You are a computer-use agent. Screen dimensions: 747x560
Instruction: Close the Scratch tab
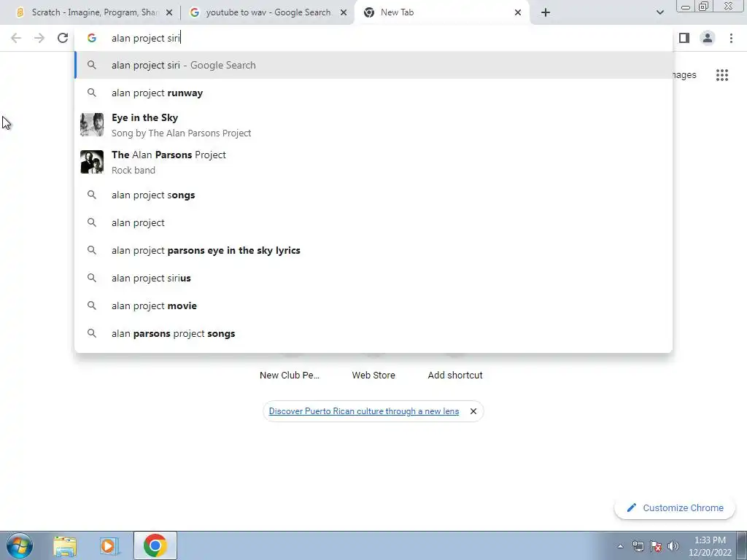pos(169,12)
